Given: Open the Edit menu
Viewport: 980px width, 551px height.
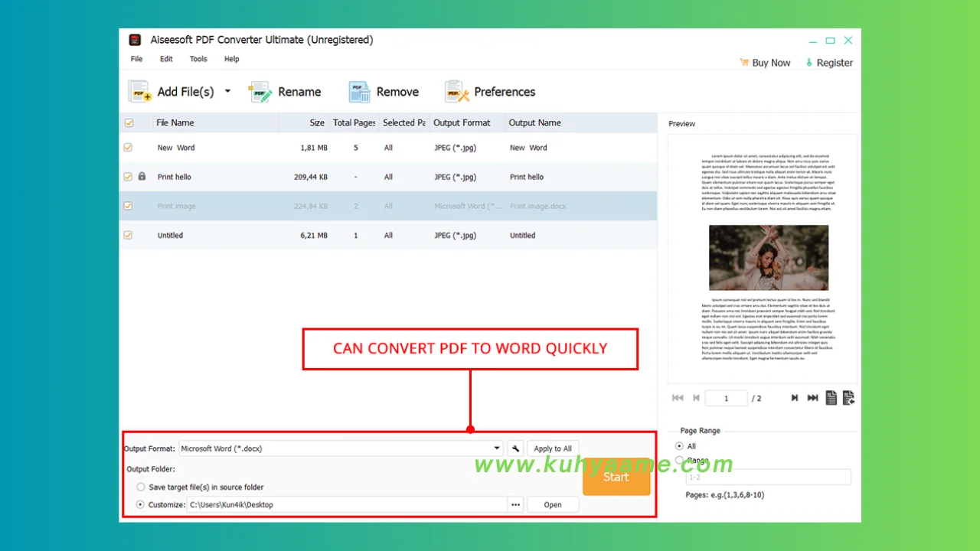Looking at the screenshot, I should (x=166, y=59).
